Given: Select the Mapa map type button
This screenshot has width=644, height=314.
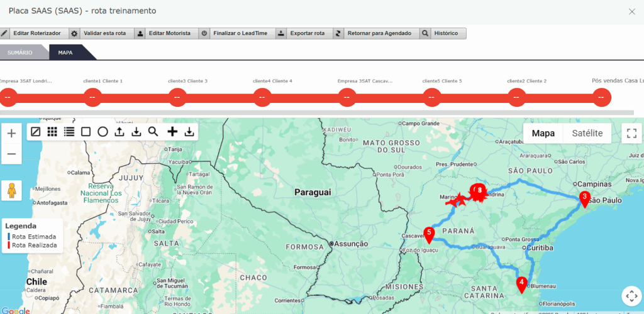Looking at the screenshot, I should (x=543, y=133).
